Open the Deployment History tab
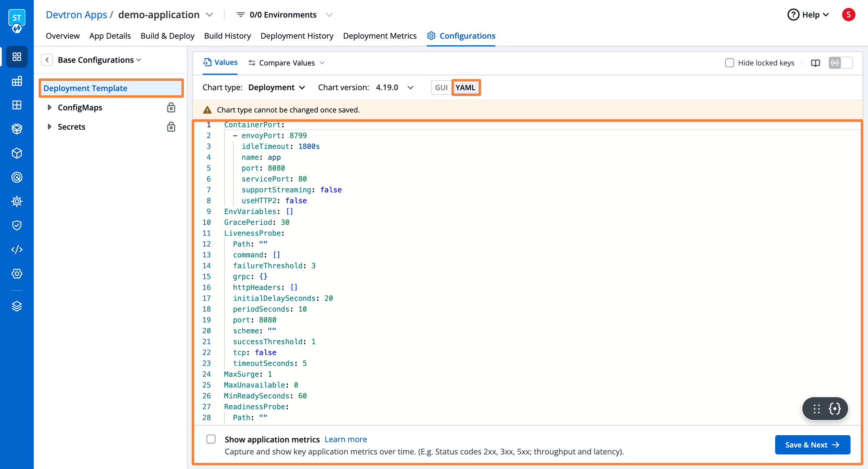 point(297,36)
